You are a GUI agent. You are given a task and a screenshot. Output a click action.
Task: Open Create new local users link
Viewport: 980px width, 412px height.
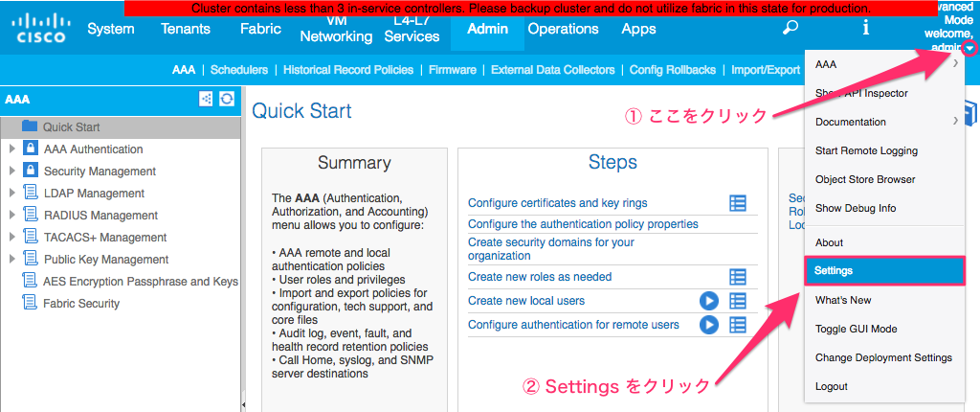(x=526, y=301)
